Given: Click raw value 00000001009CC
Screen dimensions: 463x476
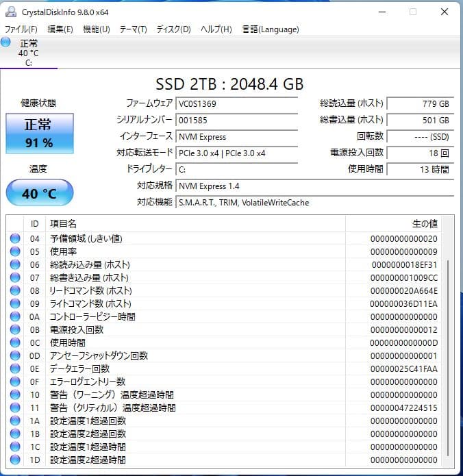Looking at the screenshot, I should [x=404, y=278].
